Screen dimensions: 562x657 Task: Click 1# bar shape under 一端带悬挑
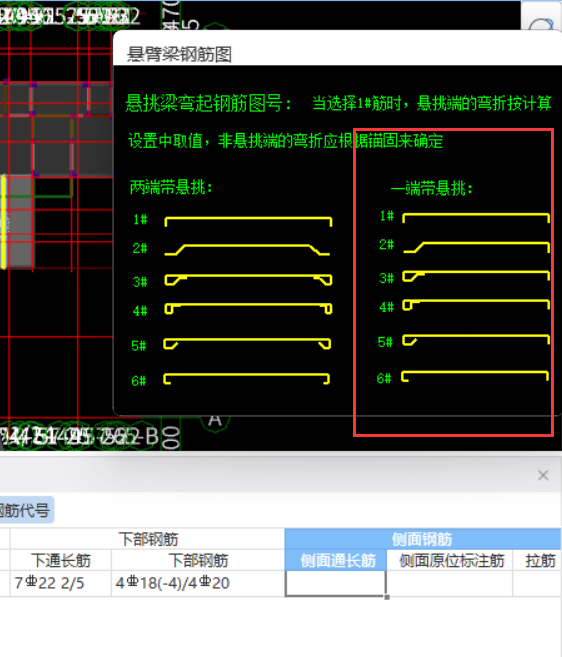click(x=476, y=218)
